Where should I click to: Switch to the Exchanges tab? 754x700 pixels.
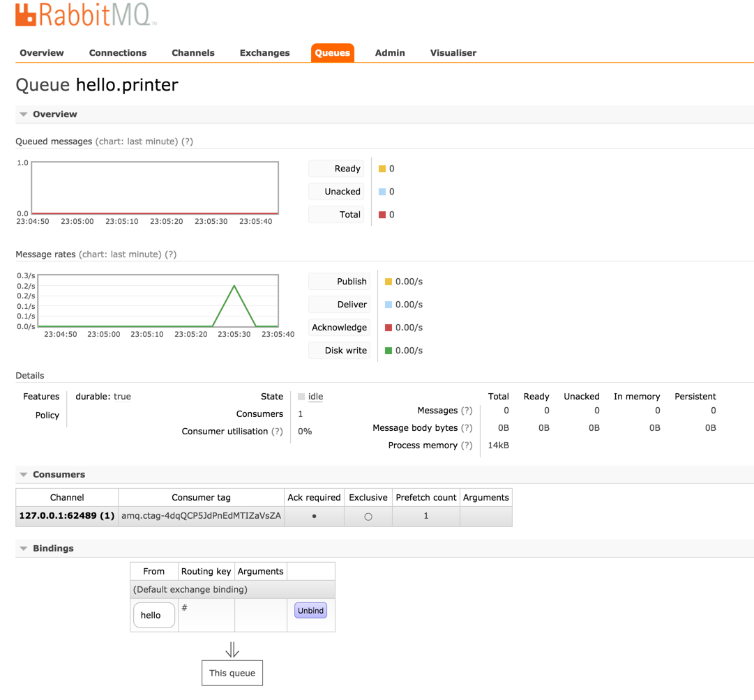pyautogui.click(x=264, y=53)
